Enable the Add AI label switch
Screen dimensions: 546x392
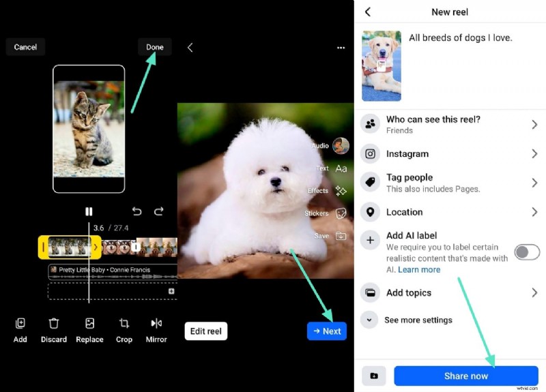(527, 252)
